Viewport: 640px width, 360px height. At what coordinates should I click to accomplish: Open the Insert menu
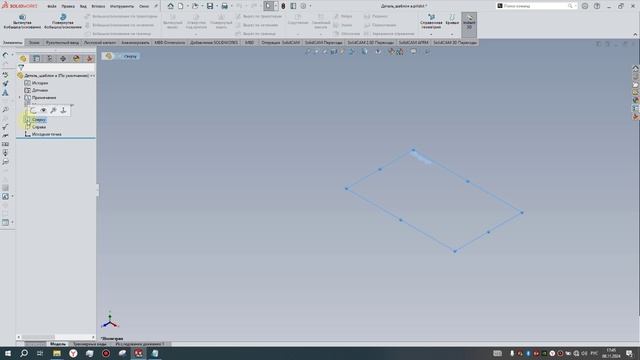coord(98,6)
